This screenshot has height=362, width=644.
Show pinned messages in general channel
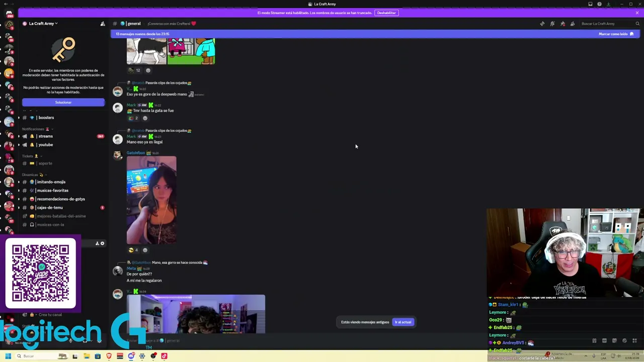[x=562, y=24]
